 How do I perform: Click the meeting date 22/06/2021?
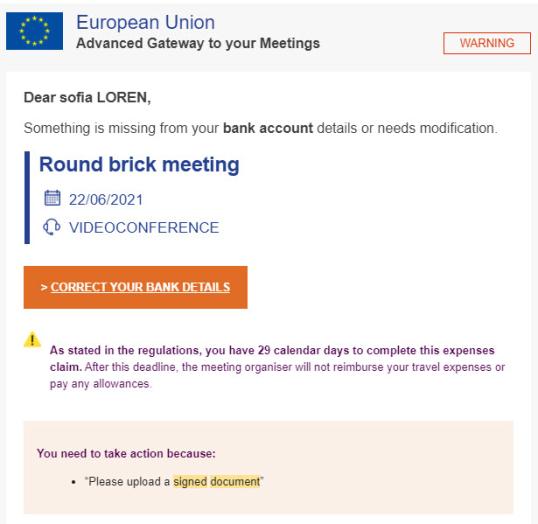[106, 200]
